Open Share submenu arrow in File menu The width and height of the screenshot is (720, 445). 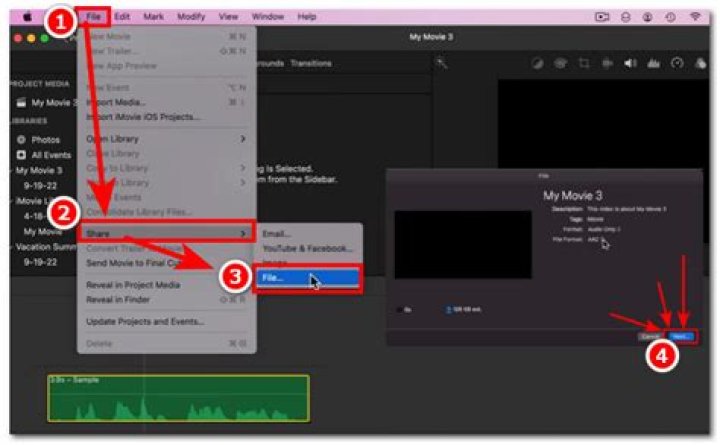click(x=243, y=234)
